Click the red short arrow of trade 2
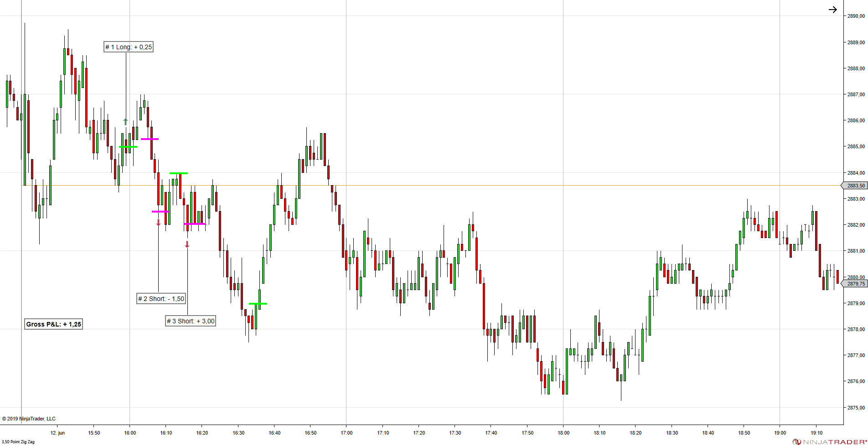Screen dimensions: 868x446 coord(158,222)
